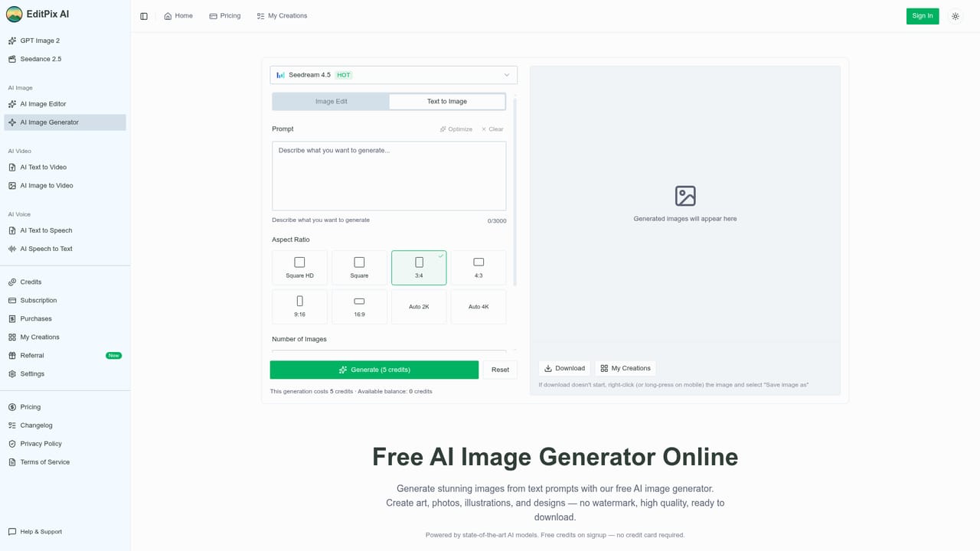Viewport: 980px width, 551px height.
Task: Click the Sign In button
Action: coord(923,16)
